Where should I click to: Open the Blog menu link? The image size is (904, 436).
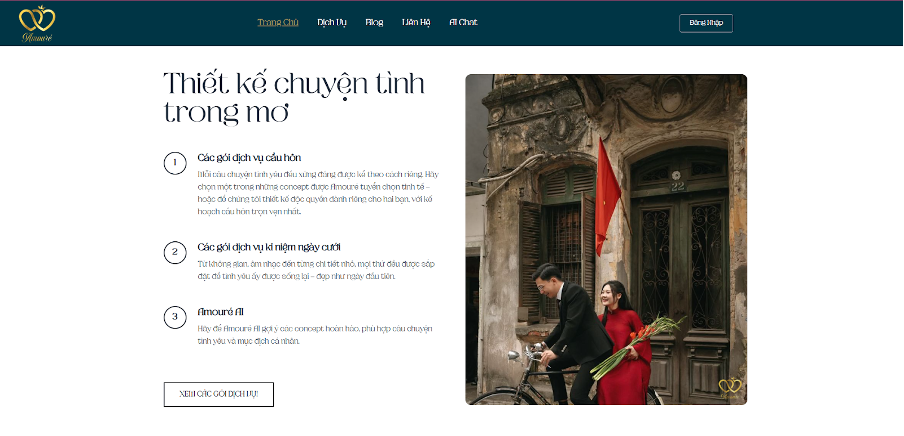[374, 22]
